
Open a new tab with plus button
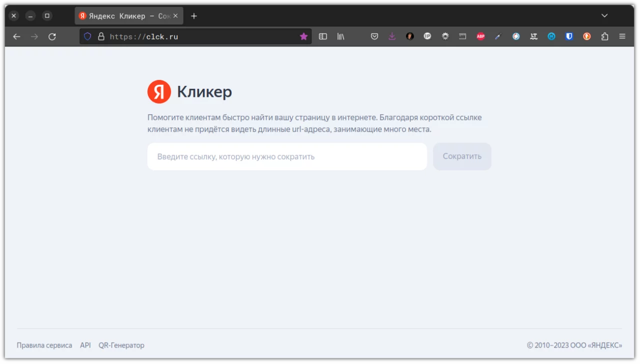[x=194, y=15]
